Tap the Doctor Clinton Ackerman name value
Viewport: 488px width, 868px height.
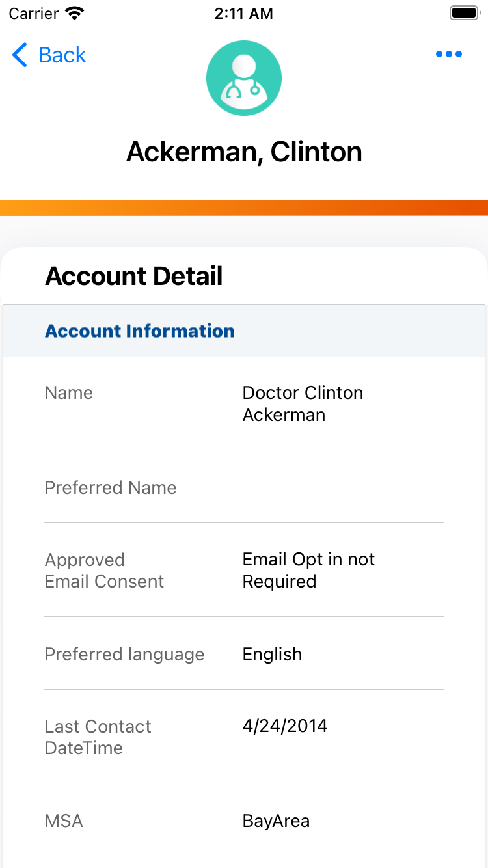(303, 403)
